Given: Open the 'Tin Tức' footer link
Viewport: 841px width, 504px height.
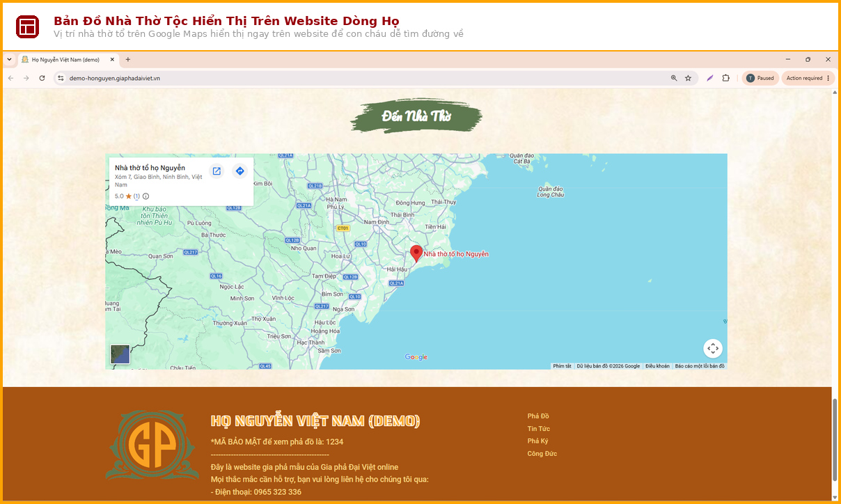Looking at the screenshot, I should (539, 429).
